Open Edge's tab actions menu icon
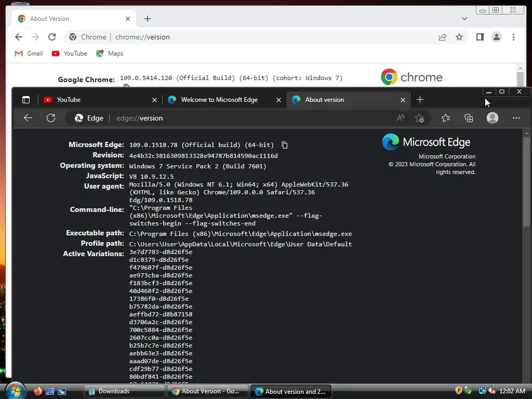The image size is (532, 399). click(x=26, y=100)
